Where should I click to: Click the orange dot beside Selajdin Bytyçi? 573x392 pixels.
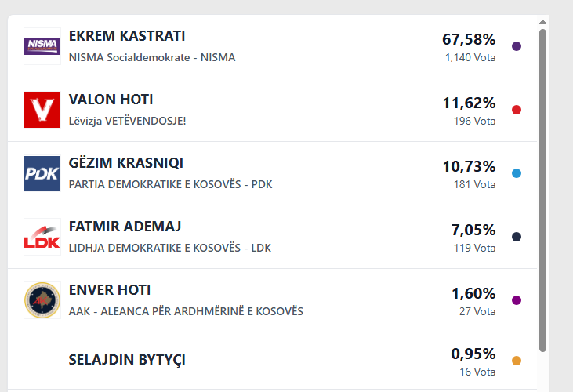click(517, 361)
